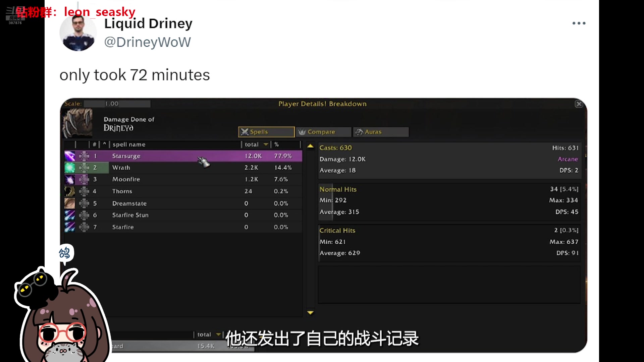
Task: Click the Dreamstate spell icon
Action: click(70, 203)
